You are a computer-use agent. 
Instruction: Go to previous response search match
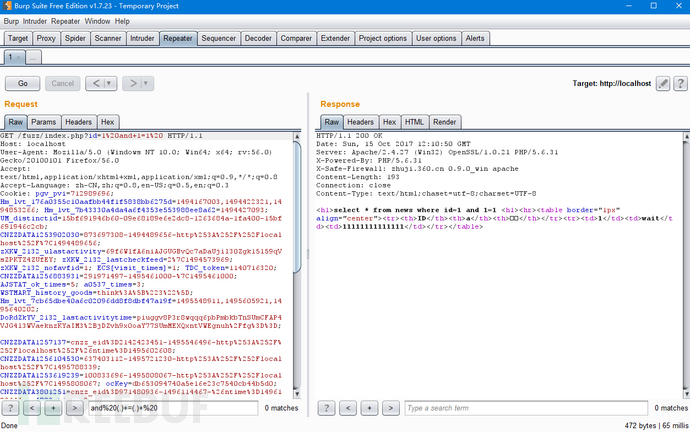348,408
